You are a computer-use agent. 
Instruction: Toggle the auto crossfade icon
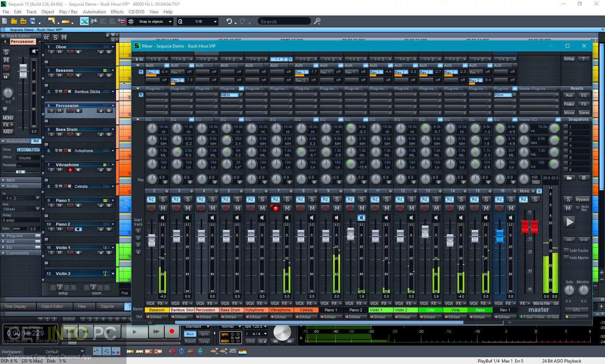[84, 21]
